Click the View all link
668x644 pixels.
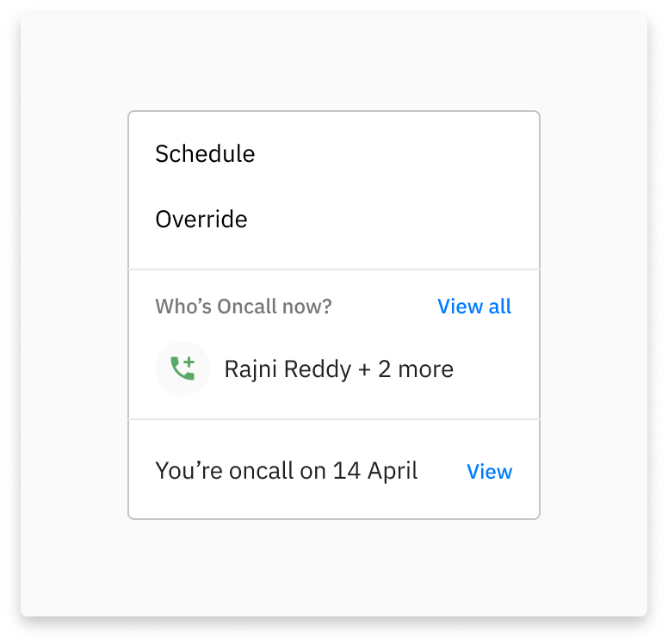tap(474, 307)
